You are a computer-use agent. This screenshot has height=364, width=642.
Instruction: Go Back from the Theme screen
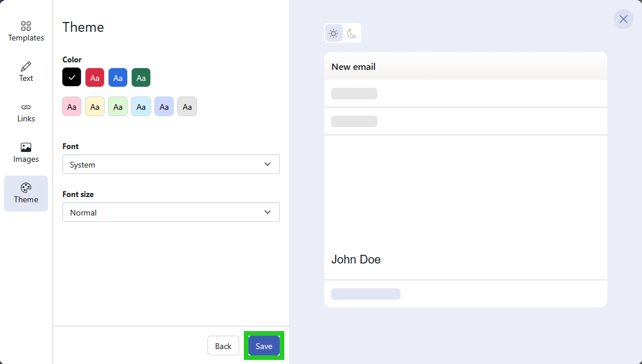(x=223, y=346)
